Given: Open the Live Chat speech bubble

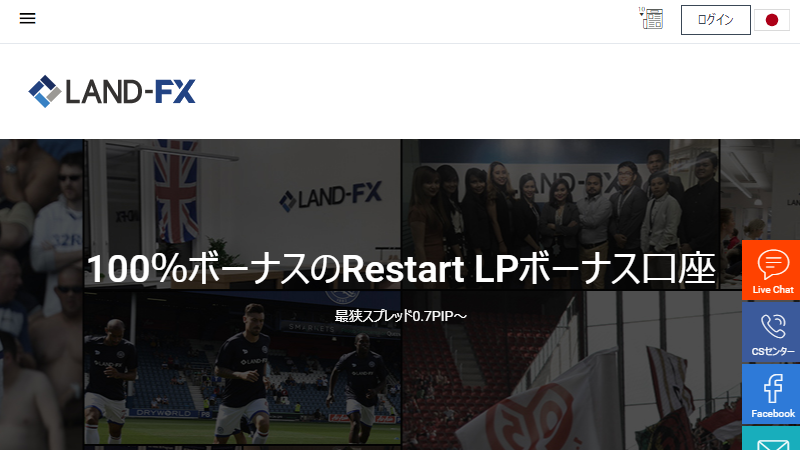Looking at the screenshot, I should coord(773,263).
